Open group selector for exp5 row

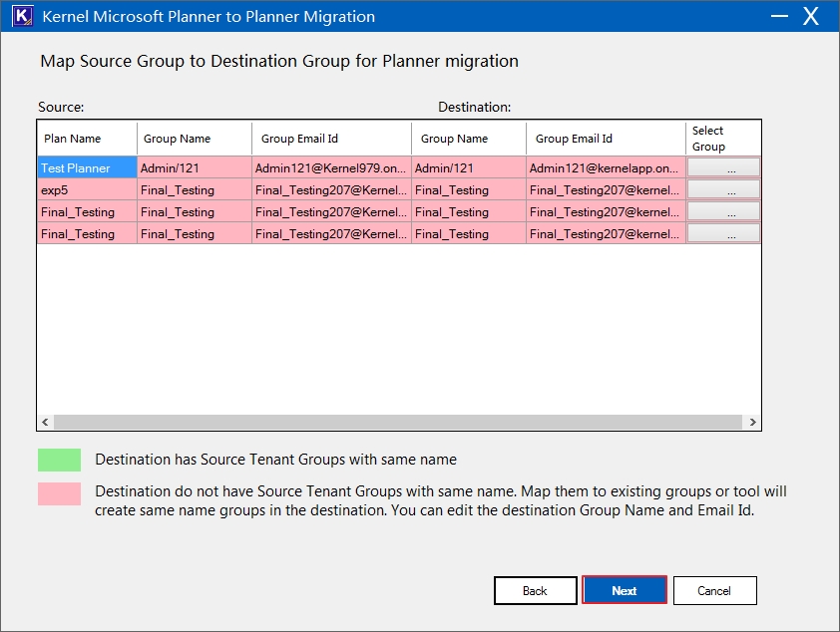[x=723, y=189]
